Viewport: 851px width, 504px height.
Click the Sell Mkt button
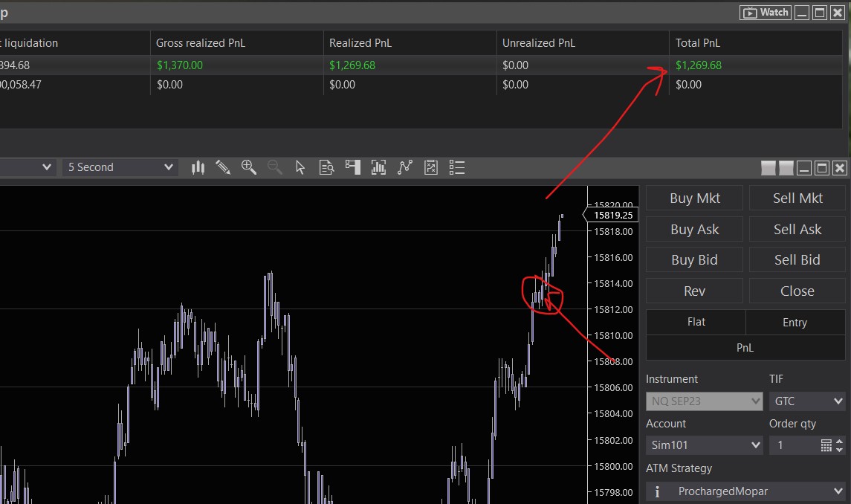(797, 198)
